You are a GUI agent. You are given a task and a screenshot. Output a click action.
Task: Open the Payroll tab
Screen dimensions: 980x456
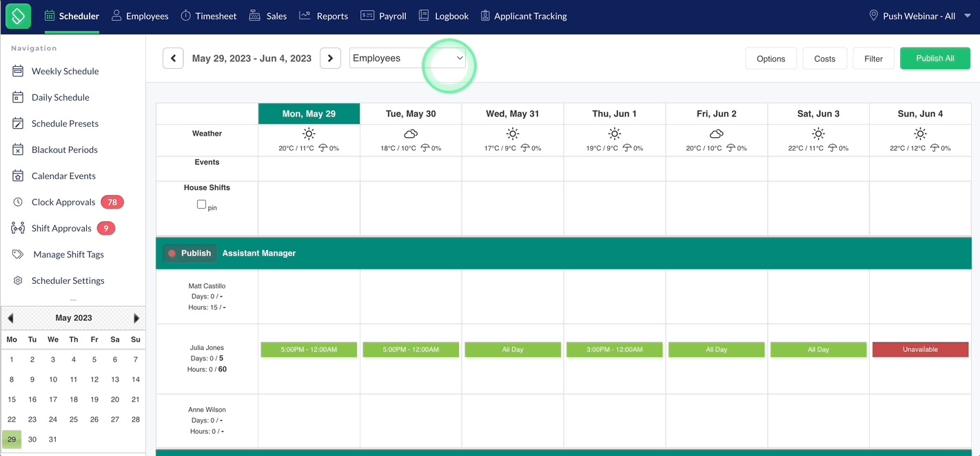[383, 16]
